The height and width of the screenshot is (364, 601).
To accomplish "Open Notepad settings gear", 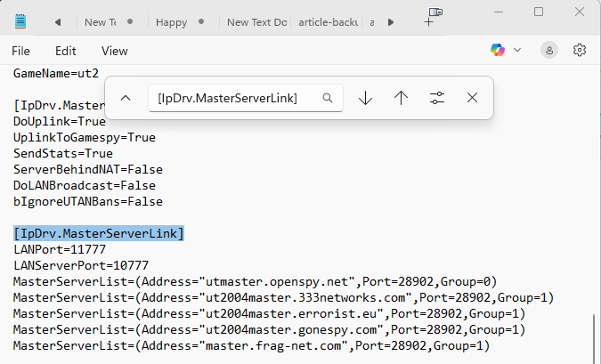I will click(x=580, y=50).
